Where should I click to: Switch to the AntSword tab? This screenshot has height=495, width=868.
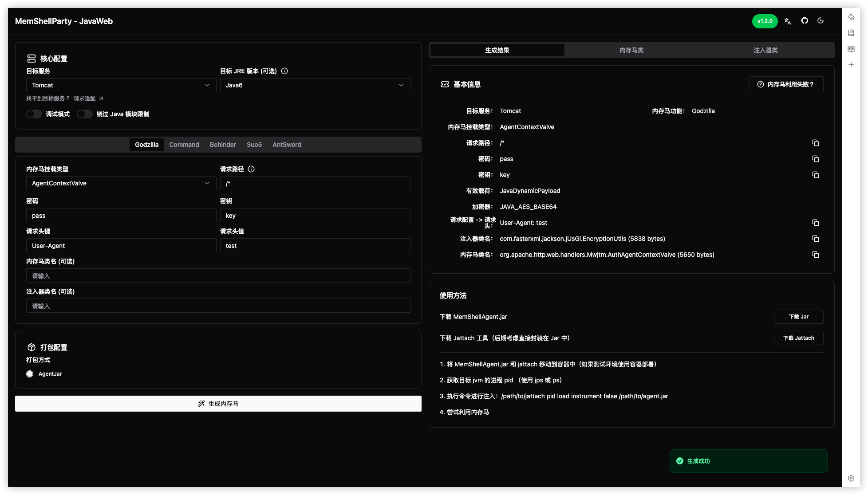click(x=287, y=145)
